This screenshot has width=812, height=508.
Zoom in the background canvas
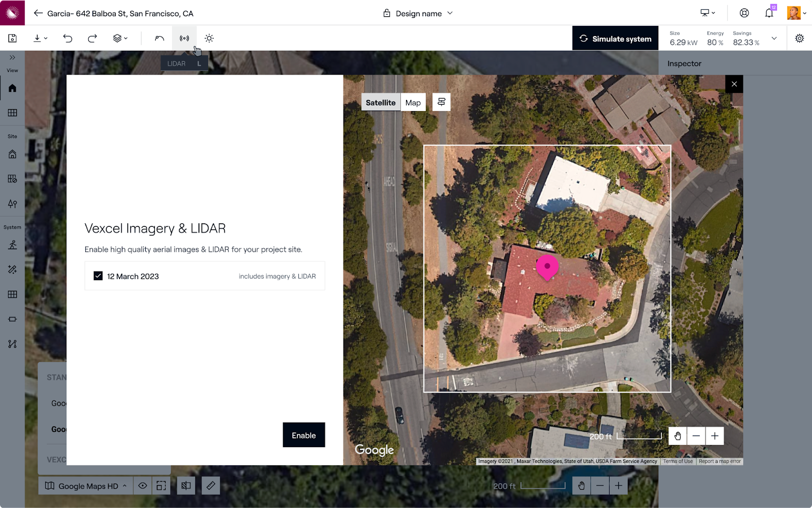tap(618, 486)
